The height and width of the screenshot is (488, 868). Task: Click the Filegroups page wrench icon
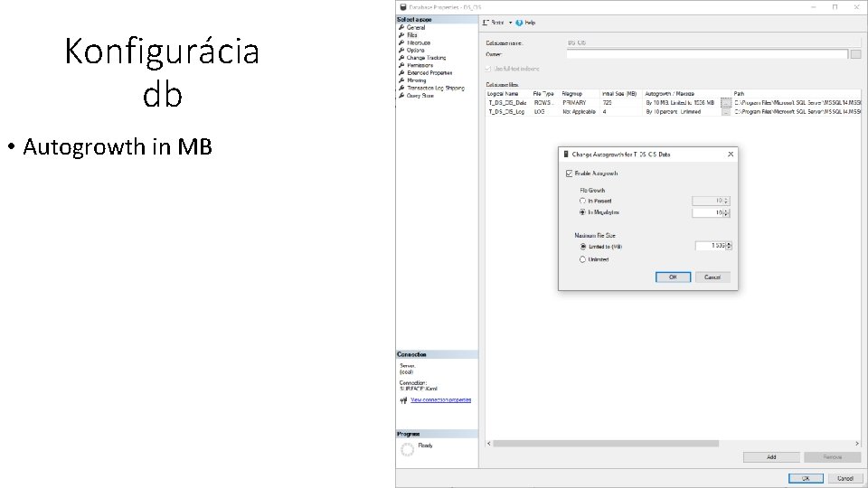click(401, 42)
